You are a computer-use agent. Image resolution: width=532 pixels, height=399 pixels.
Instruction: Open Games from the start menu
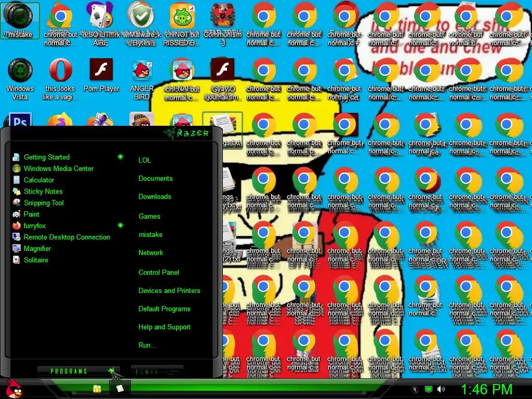point(149,217)
